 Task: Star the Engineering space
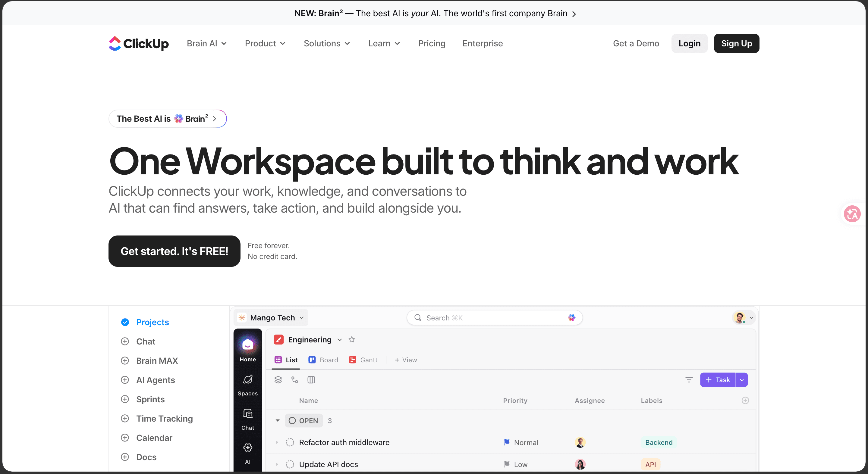pos(351,339)
